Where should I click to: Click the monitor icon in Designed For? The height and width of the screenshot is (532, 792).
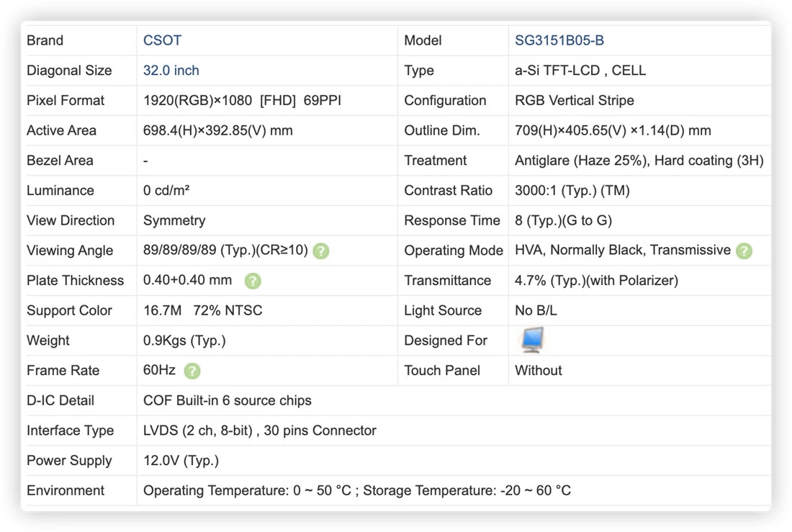pos(532,340)
